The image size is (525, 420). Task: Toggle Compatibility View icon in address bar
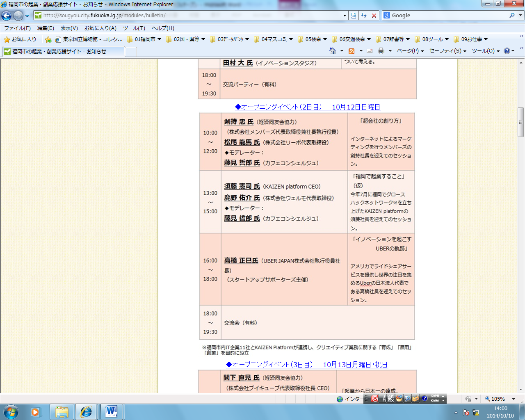pyautogui.click(x=354, y=16)
